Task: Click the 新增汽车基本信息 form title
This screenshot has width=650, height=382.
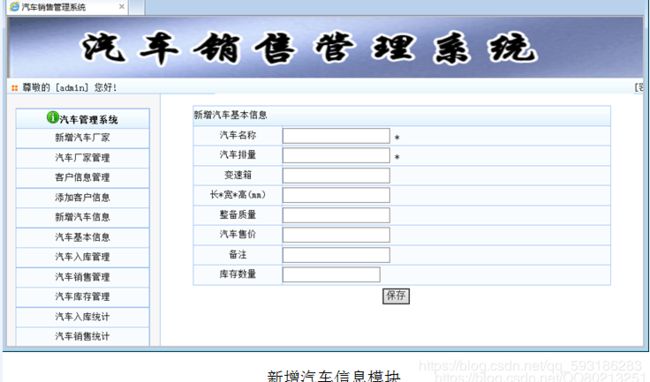Action: point(230,115)
